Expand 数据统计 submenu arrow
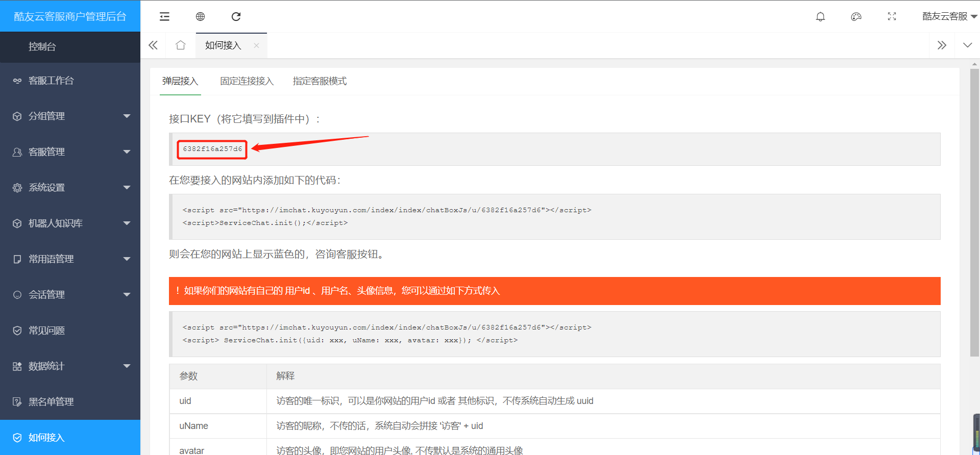Viewport: 980px width, 455px height. 127,366
